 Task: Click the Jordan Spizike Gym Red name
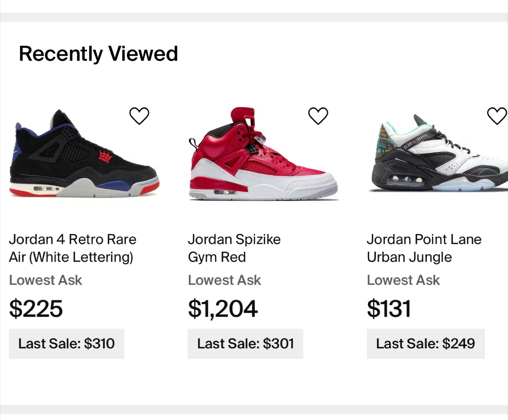pos(234,248)
